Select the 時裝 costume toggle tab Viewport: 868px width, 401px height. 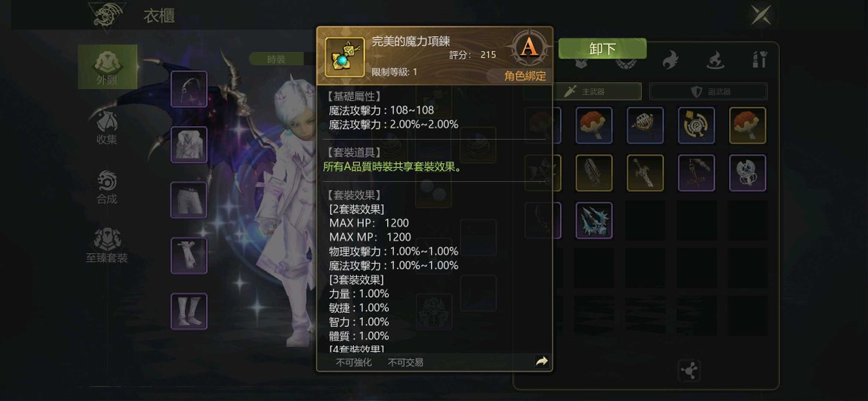276,59
